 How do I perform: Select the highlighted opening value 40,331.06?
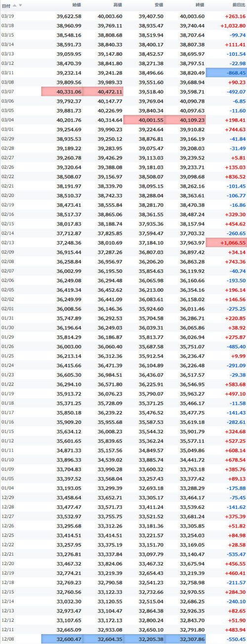[62, 92]
